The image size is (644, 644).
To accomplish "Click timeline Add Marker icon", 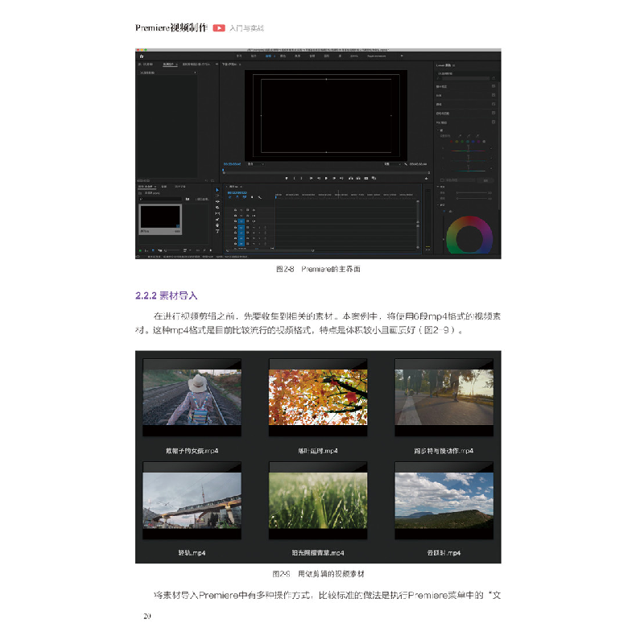I will (x=252, y=197).
